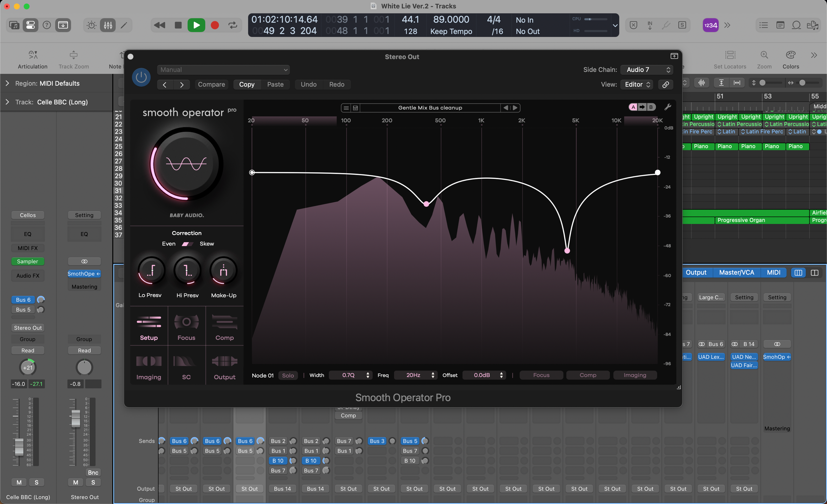The width and height of the screenshot is (827, 504).
Task: Select the Output mixer filter tab
Action: 696,272
